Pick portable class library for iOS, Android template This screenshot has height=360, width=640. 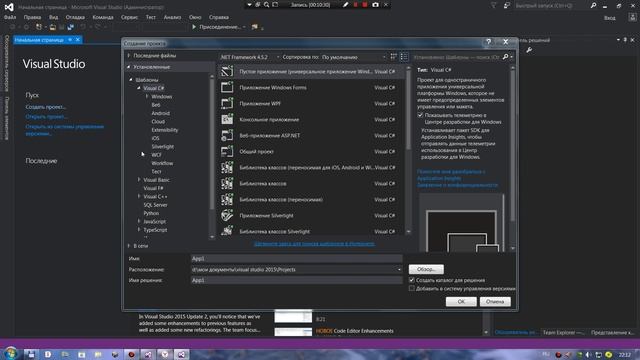(311, 167)
